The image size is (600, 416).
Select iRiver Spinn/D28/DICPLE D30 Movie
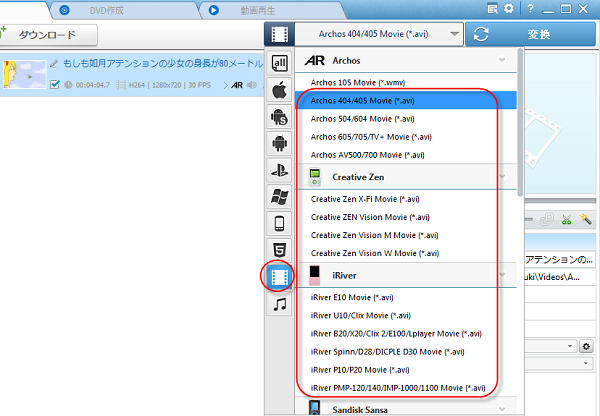[406, 351]
